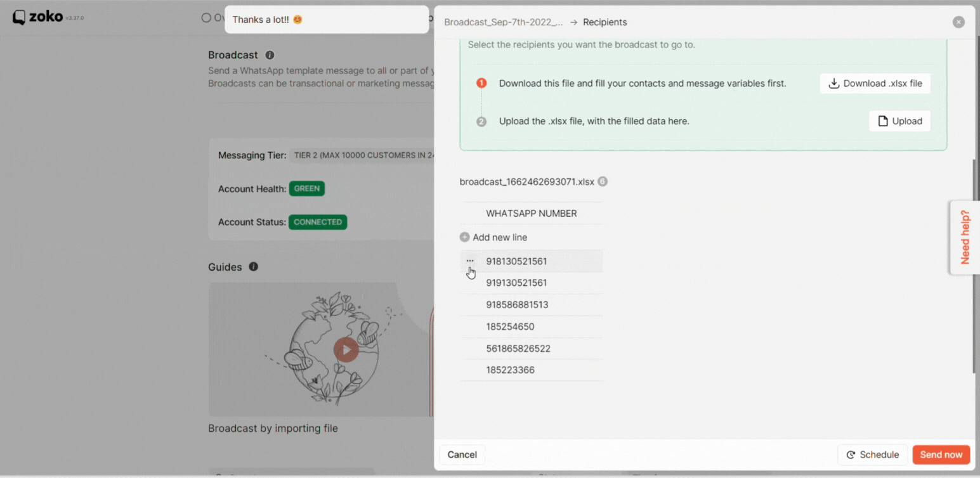
Task: Open the row options (three dots) for 918130521561
Action: click(470, 261)
